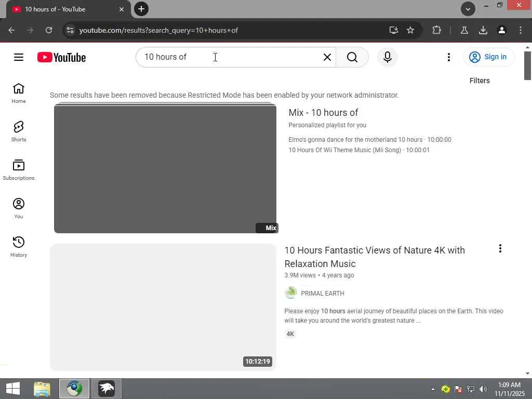Screen dimensions: 532x399
Task: Click the scrollbar down arrow
Action: pyautogui.click(x=527, y=374)
